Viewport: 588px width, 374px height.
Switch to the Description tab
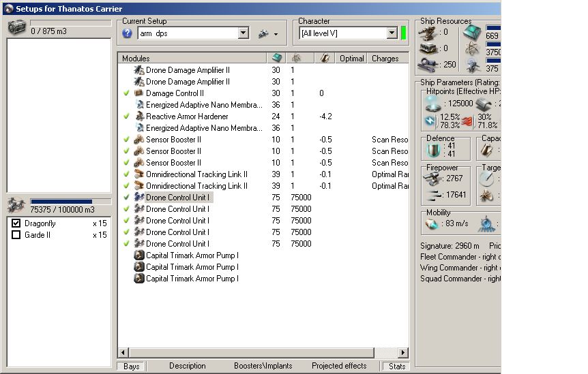[188, 366]
